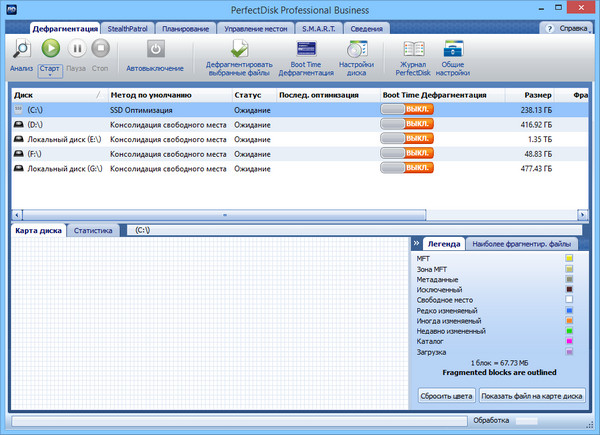This screenshot has height=435, width=600.
Task: Click the yellow MFT color swatch
Action: (x=568, y=259)
